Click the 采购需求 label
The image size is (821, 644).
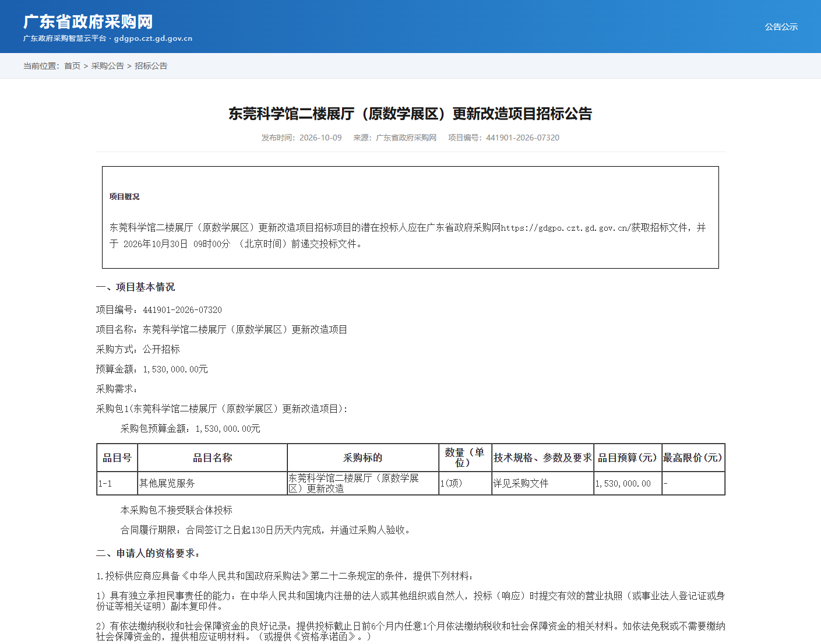coord(117,389)
